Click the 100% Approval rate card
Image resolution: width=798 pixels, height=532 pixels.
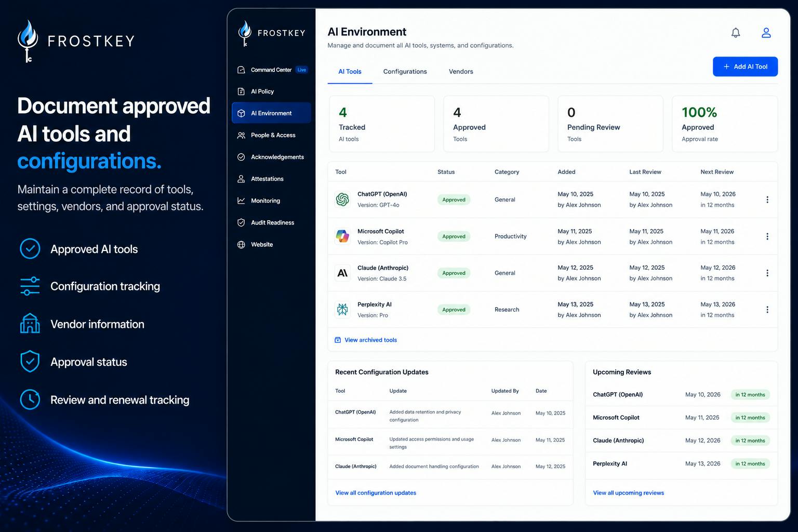725,124
